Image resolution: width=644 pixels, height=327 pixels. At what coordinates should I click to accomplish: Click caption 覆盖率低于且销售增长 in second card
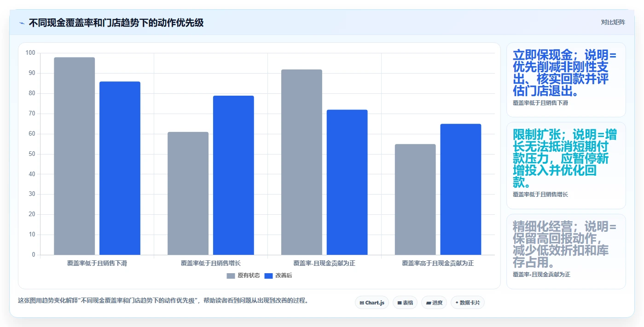click(540, 195)
